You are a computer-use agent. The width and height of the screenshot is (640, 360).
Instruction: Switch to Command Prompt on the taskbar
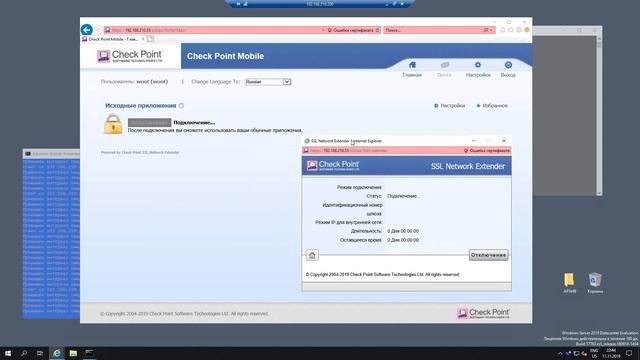89,353
